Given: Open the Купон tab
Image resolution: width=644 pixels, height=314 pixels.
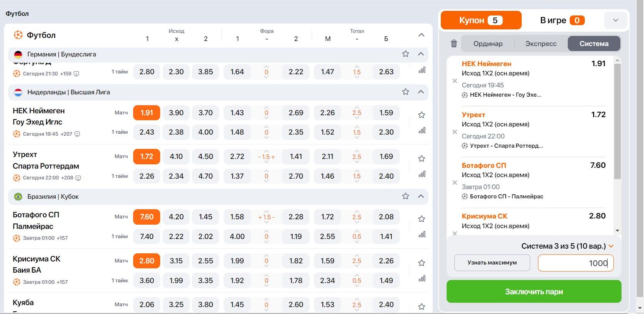Looking at the screenshot, I should click(x=481, y=20).
